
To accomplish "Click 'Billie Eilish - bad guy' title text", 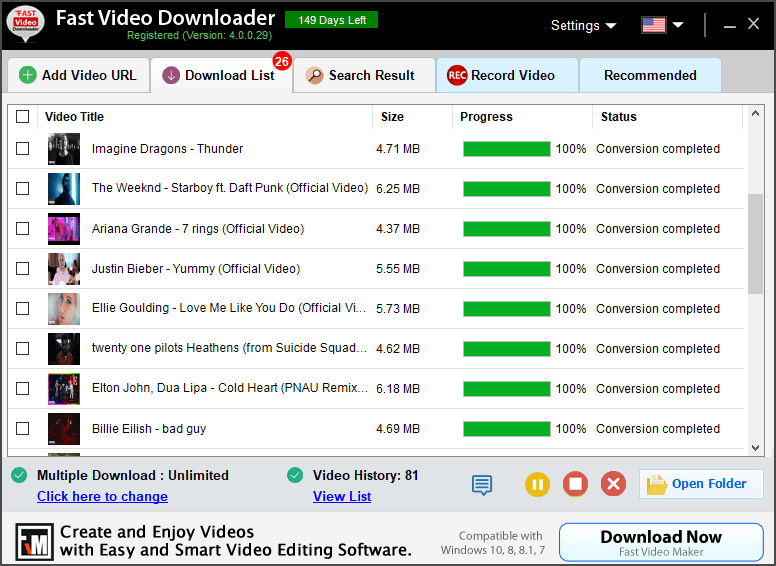I will (x=149, y=429).
